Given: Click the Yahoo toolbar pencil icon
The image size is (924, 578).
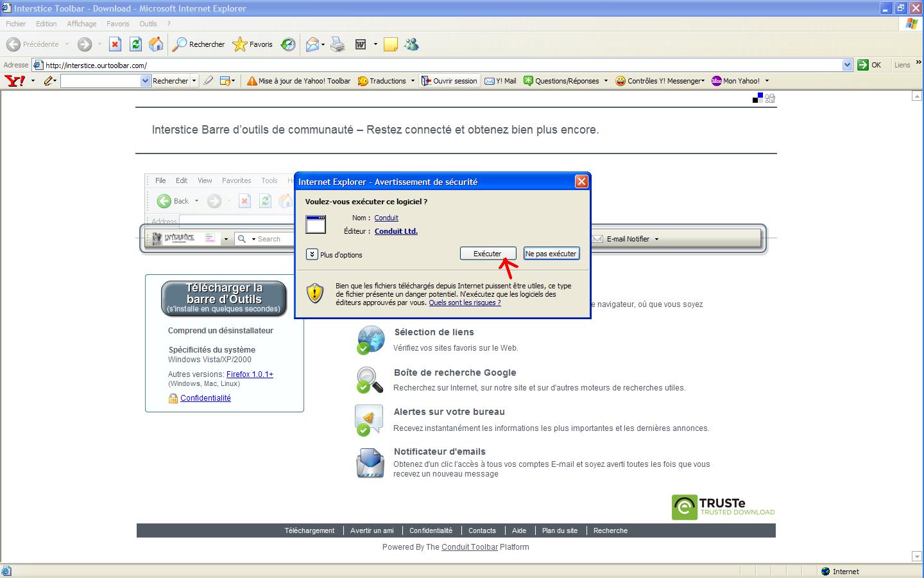Looking at the screenshot, I should [x=48, y=81].
